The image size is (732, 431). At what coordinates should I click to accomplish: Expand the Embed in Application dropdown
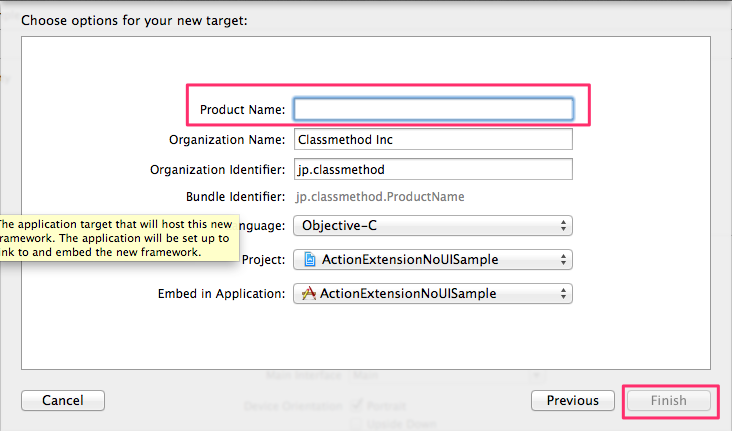point(432,294)
